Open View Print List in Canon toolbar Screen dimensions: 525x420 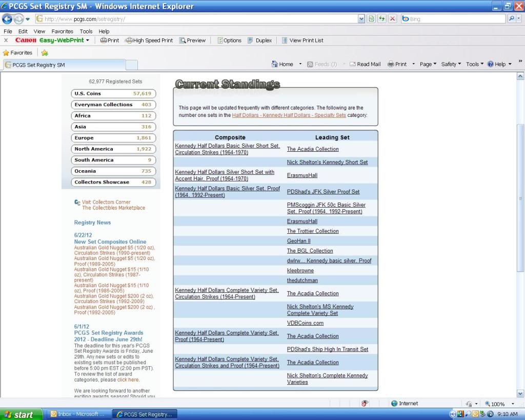[x=302, y=40]
